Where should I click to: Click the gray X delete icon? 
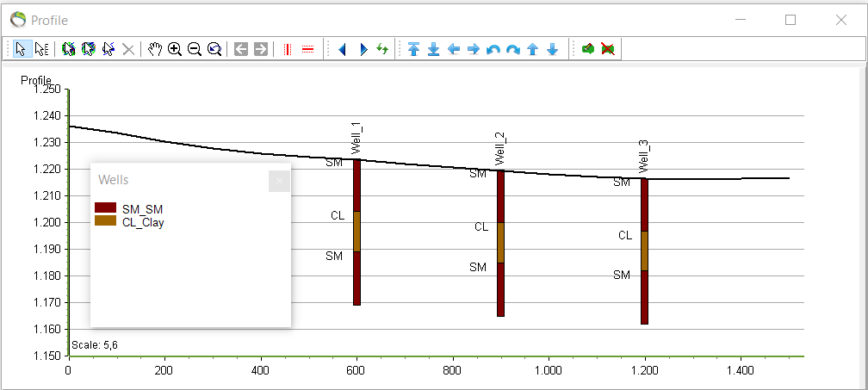(128, 49)
